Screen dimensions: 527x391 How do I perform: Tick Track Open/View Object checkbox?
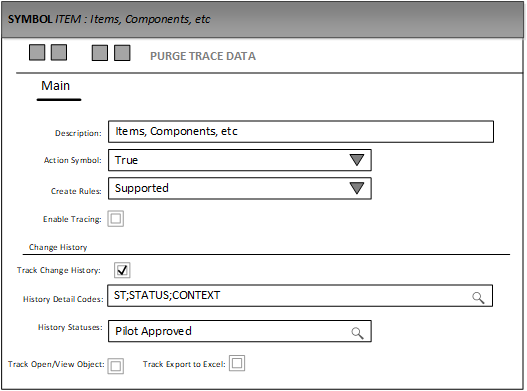(116, 366)
